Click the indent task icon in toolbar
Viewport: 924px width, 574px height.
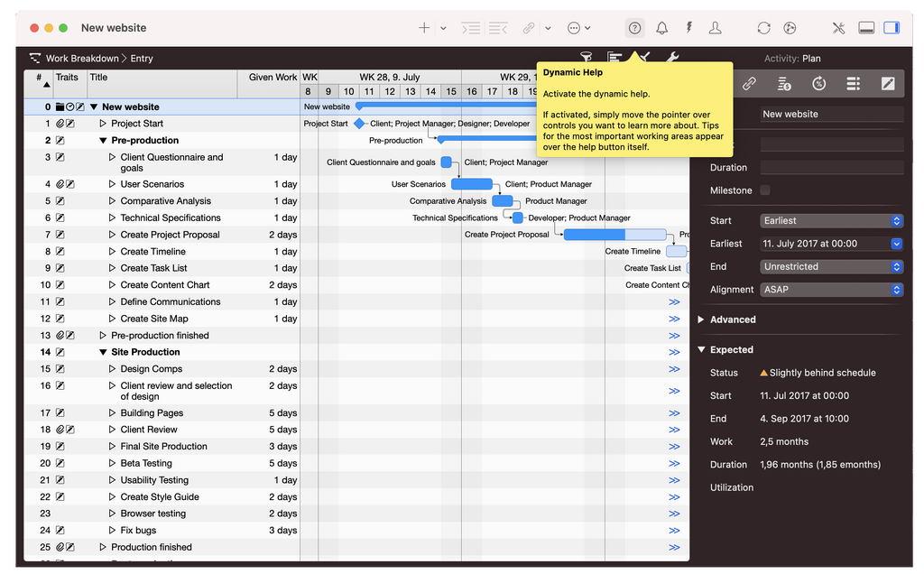470,28
